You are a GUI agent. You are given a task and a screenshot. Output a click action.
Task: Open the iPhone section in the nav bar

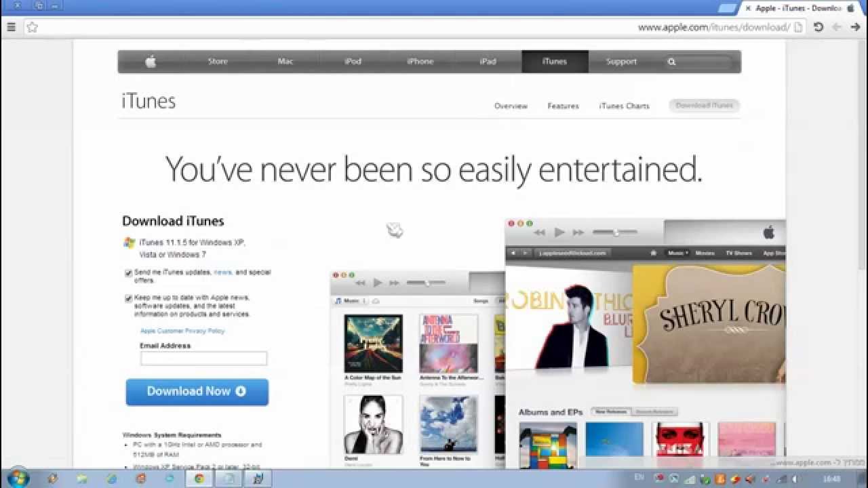point(420,62)
